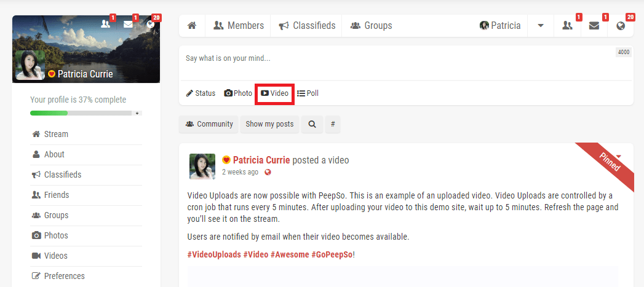Expand profile completeness details arrow
This screenshot has height=287, width=644.
[x=137, y=113]
